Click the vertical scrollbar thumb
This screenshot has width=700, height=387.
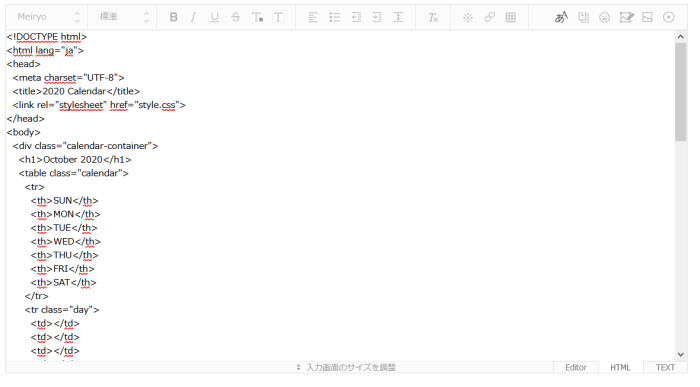(x=680, y=92)
